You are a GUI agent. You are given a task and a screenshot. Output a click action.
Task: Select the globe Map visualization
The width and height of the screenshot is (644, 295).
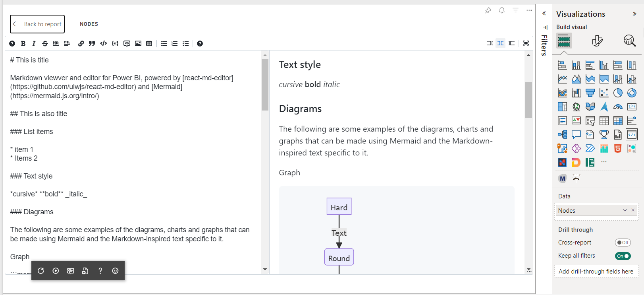point(576,107)
